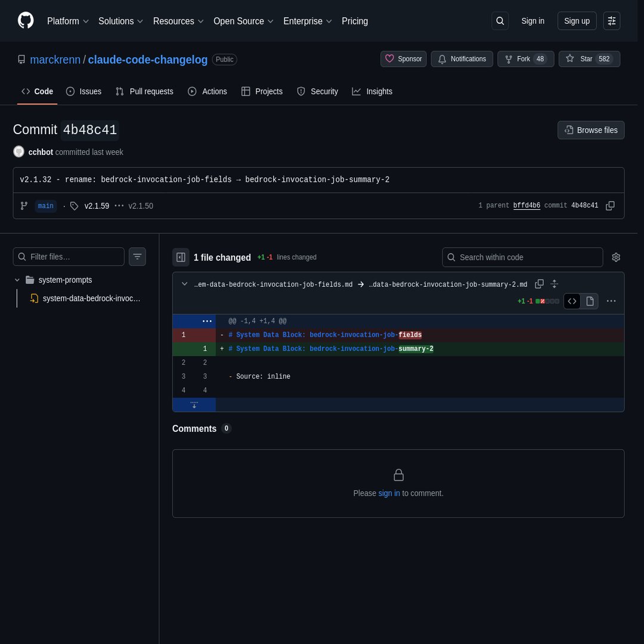Open tag v2.1.50

[141, 206]
